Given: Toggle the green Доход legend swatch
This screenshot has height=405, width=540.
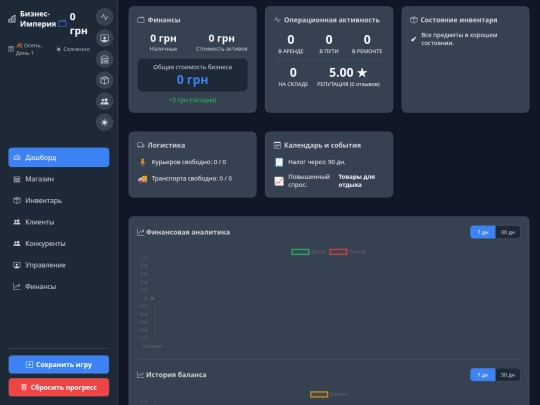Looking at the screenshot, I should pyautogui.click(x=300, y=252).
